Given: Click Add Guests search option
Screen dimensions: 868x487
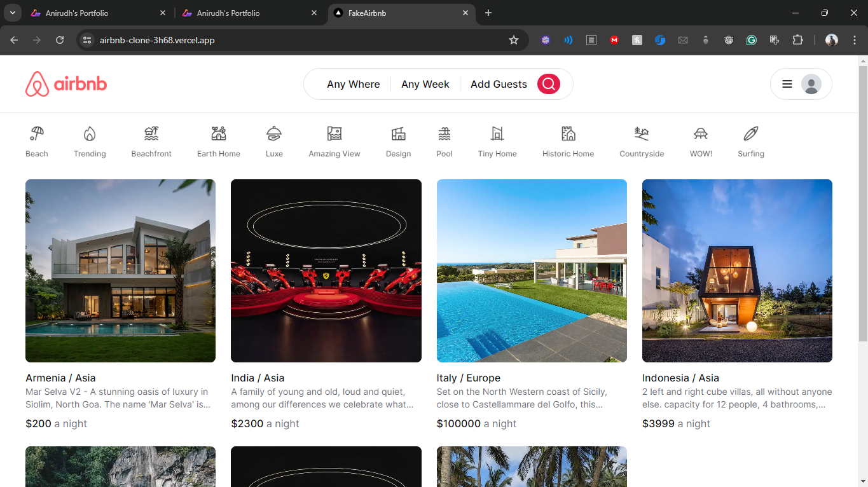Looking at the screenshot, I should click(499, 84).
